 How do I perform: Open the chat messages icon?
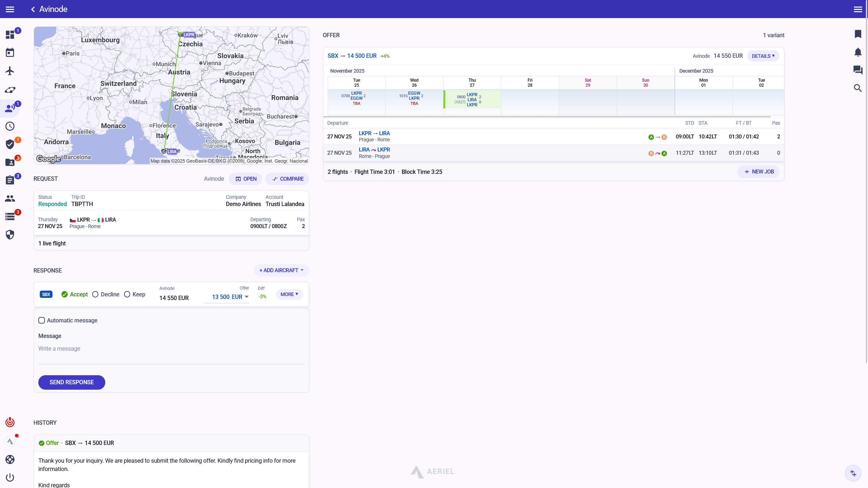[858, 70]
